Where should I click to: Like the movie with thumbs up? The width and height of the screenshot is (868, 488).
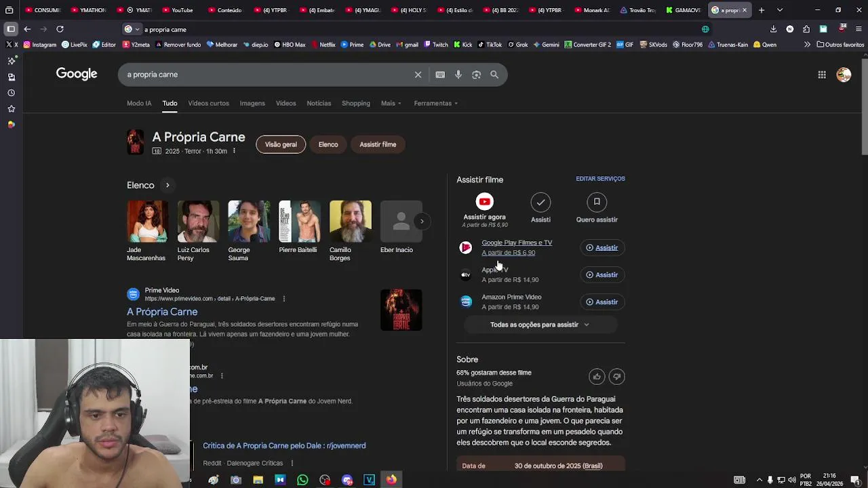point(597,377)
